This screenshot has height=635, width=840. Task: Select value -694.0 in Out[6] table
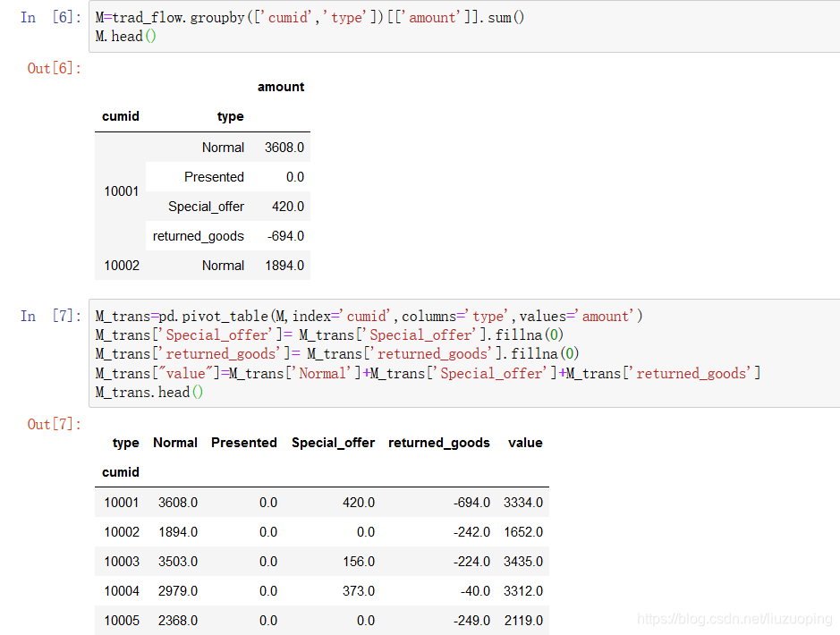(285, 236)
